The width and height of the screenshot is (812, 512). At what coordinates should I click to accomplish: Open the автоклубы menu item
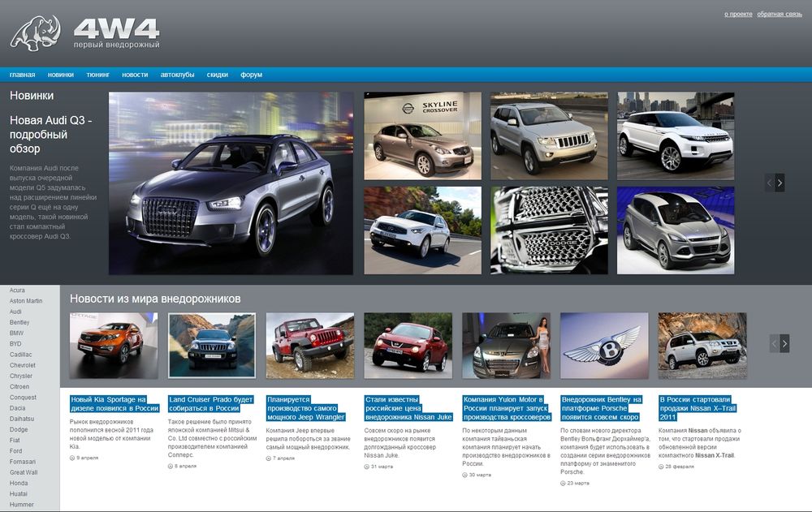177,75
